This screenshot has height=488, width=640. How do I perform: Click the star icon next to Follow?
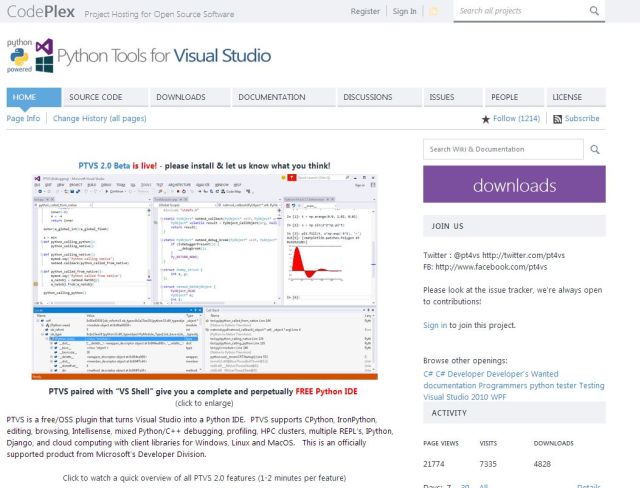[485, 119]
